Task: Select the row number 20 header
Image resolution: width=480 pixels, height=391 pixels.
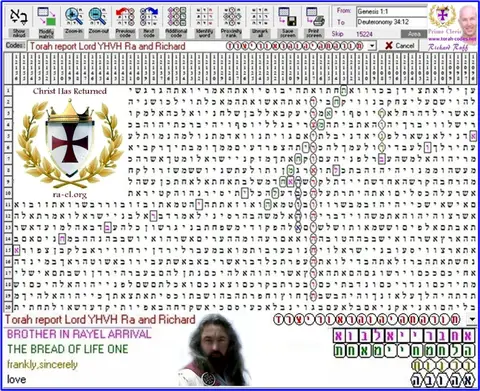Action: [8, 307]
